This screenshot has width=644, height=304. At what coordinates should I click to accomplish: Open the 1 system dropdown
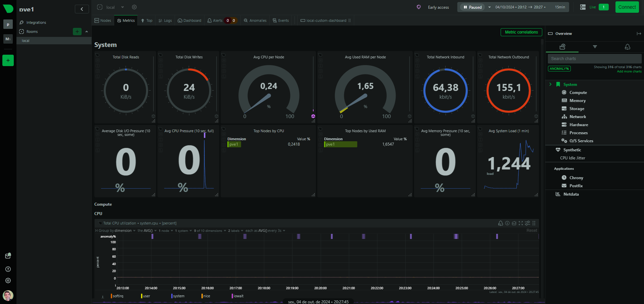coord(183,231)
